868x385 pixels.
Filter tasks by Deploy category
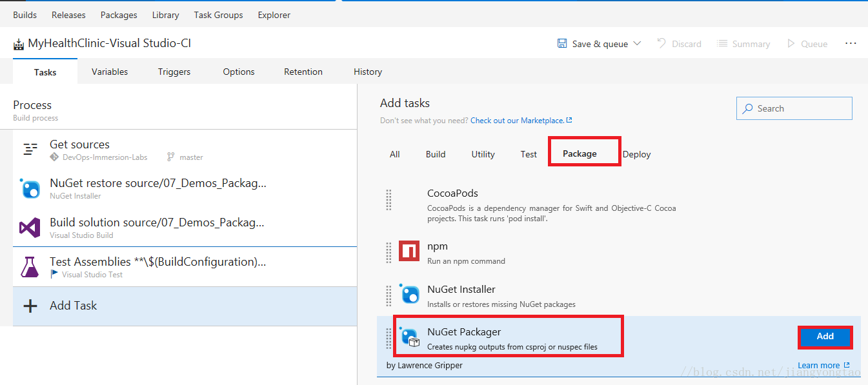(x=637, y=154)
